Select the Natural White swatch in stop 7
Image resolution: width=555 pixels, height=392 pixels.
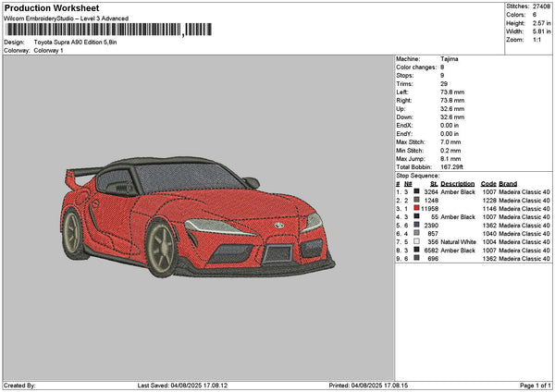416,241
